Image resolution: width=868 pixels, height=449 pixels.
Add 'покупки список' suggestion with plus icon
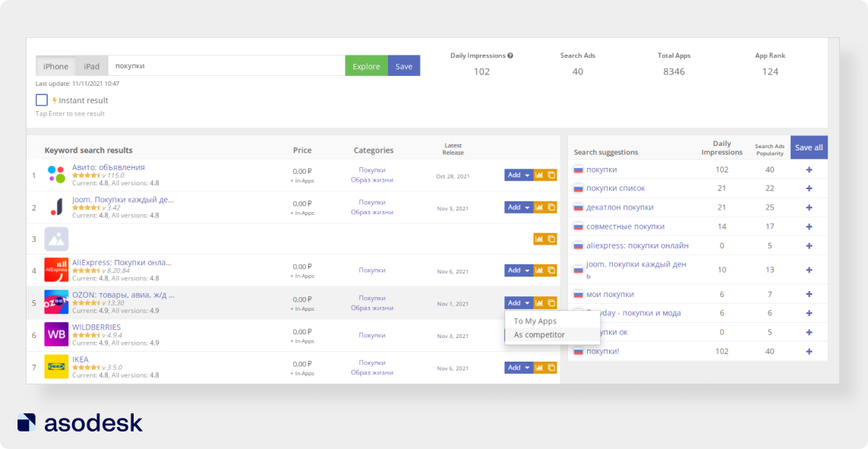(809, 188)
